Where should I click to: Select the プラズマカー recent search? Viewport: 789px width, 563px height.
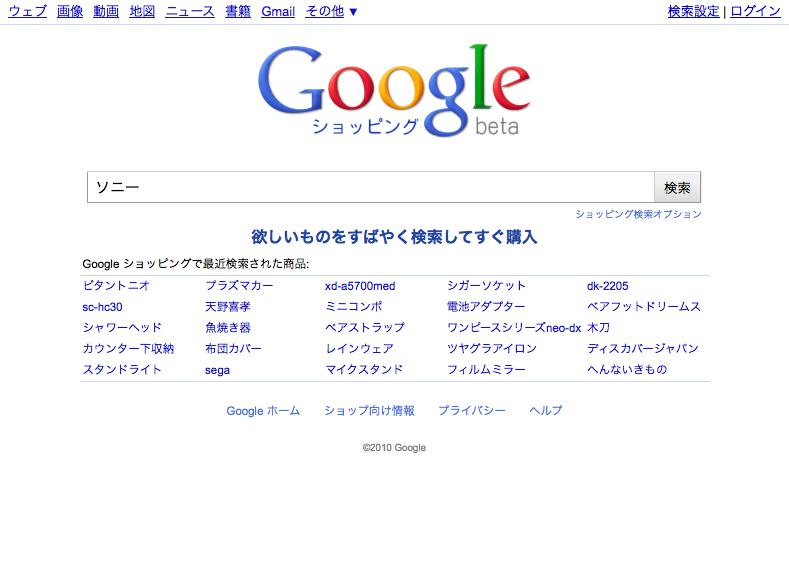[240, 286]
